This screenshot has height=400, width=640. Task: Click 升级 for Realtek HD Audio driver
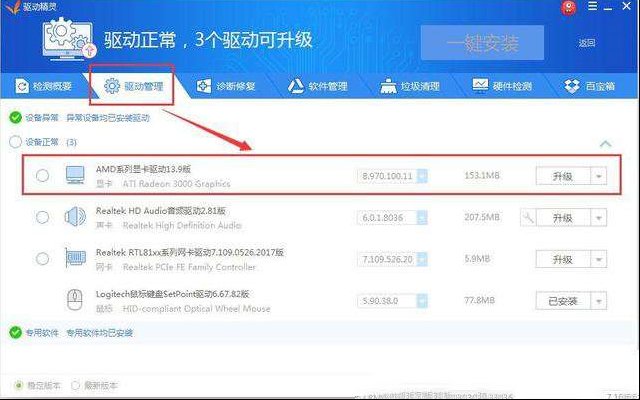pos(563,218)
